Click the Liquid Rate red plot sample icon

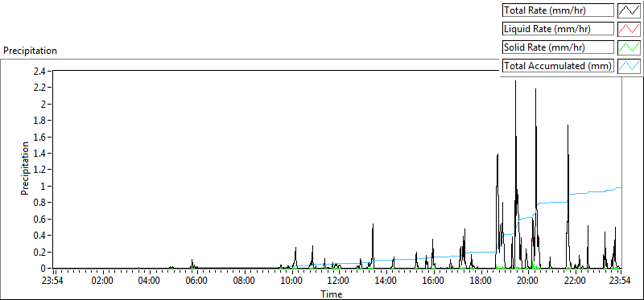click(x=630, y=29)
